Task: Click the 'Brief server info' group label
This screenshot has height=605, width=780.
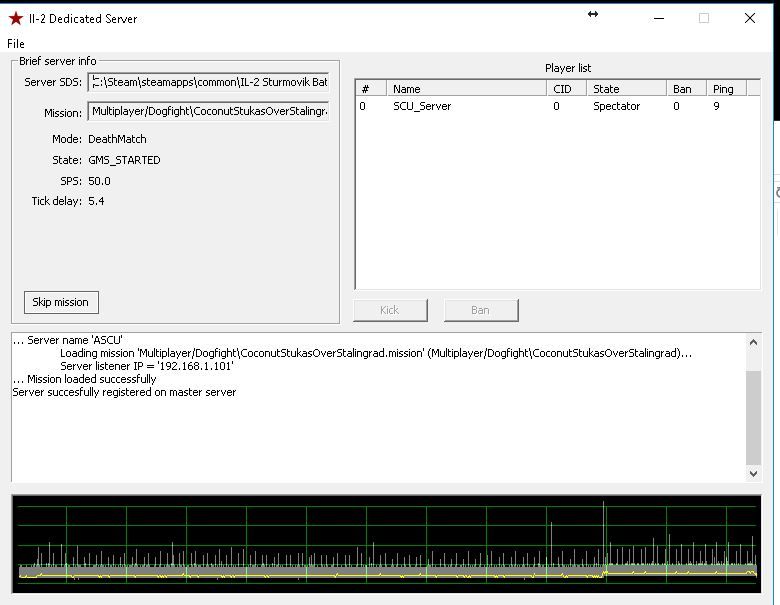Action: pos(58,61)
